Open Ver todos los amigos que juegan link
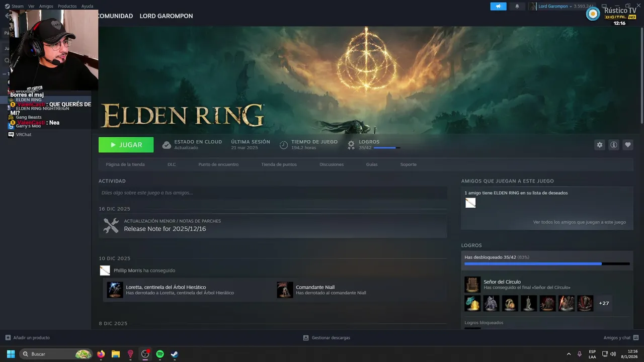The image size is (644, 362). (x=580, y=222)
